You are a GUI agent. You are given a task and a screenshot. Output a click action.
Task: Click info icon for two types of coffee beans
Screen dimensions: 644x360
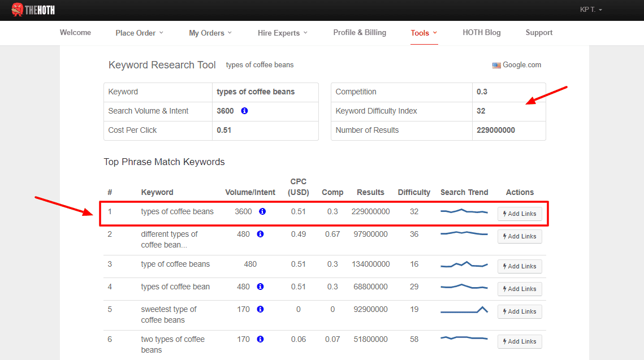pos(260,340)
